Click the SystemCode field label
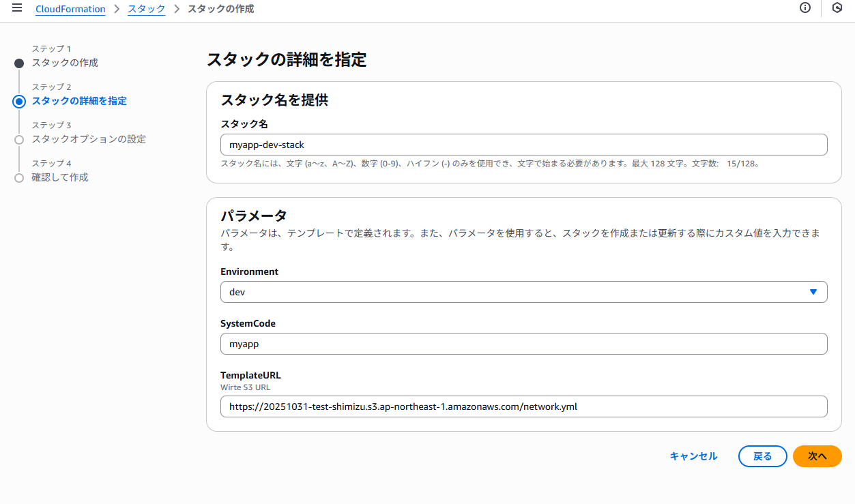The image size is (855, 504). pyautogui.click(x=248, y=323)
